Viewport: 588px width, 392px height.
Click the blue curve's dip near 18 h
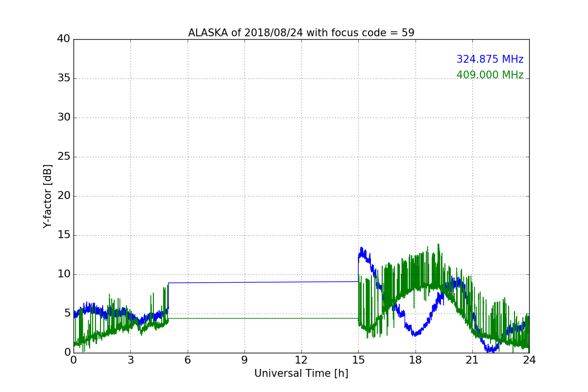pos(415,334)
